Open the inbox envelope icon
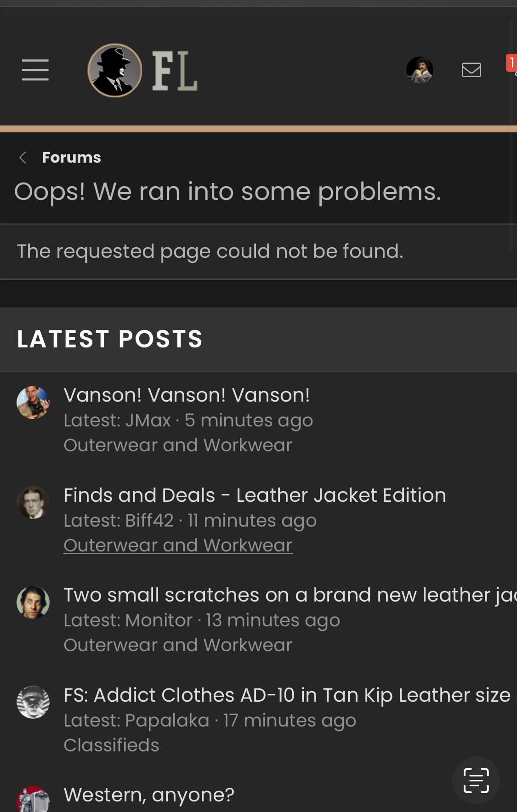Image resolution: width=517 pixels, height=812 pixels. (x=472, y=70)
